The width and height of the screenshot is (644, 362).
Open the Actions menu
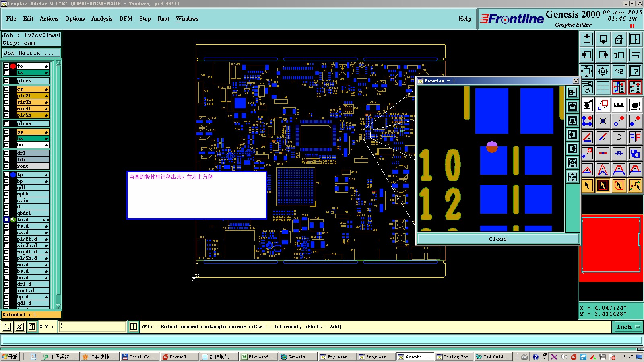click(49, 19)
